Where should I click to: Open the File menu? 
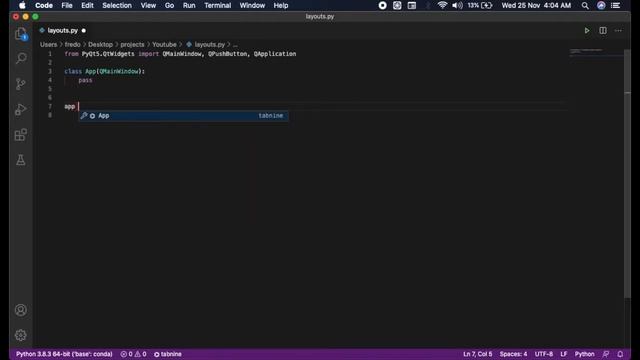click(x=67, y=6)
